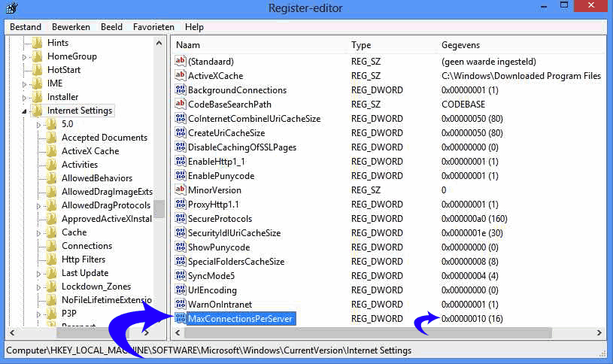Expand the Cache subkey node
This screenshot has height=364, width=613.
38,233
